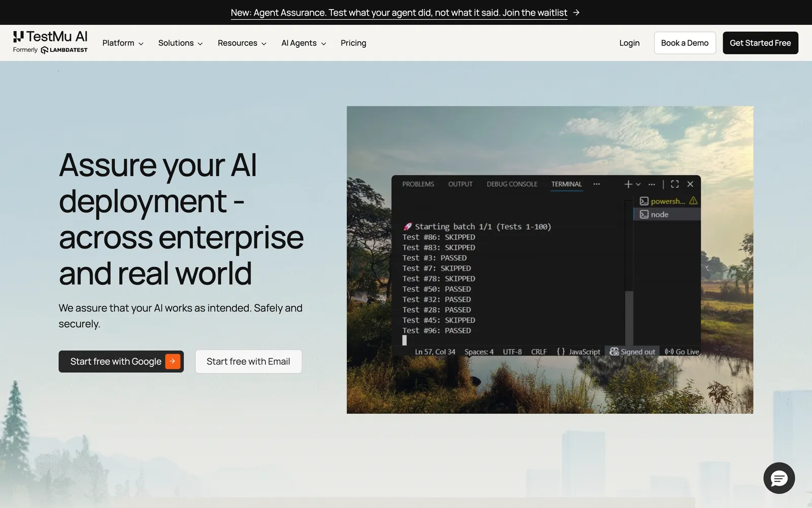Click the Ln 57, Col 34 status entry
The height and width of the screenshot is (508, 812).
[435, 352]
